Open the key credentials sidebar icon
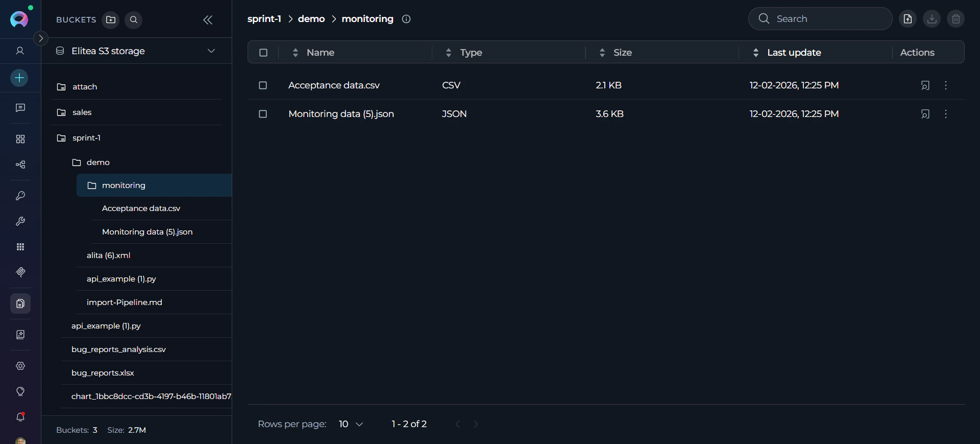Viewport: 980px width, 444px height. tap(20, 196)
